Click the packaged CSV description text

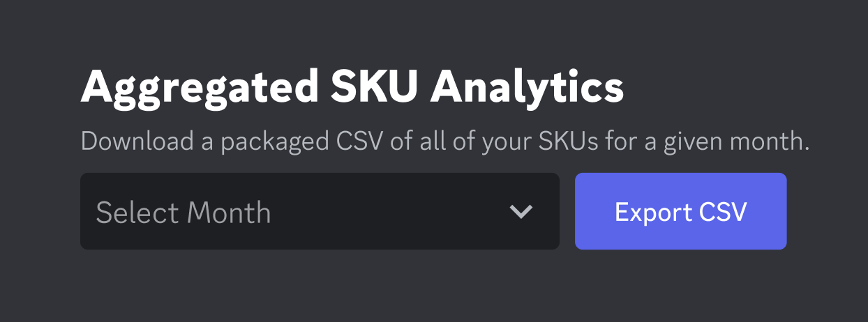444,141
